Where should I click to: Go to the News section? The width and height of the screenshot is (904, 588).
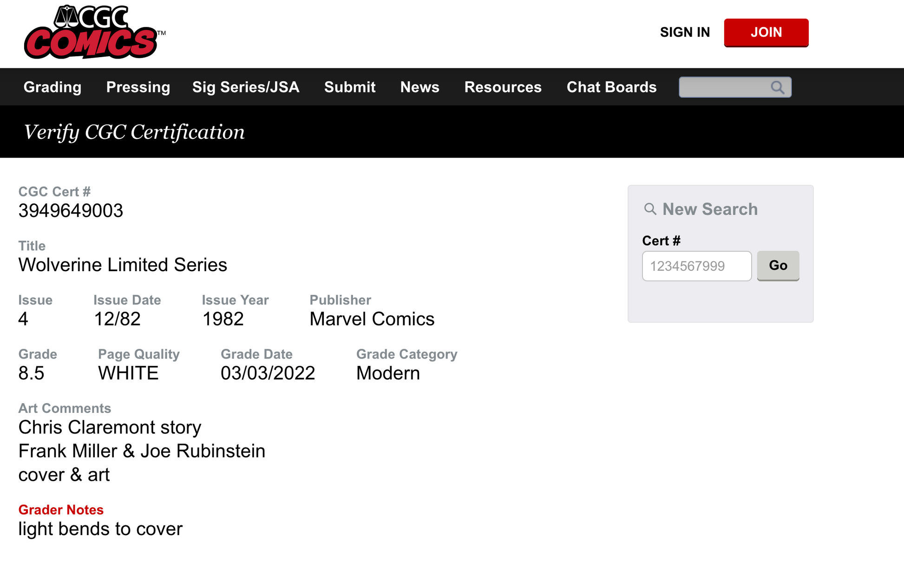tap(419, 87)
